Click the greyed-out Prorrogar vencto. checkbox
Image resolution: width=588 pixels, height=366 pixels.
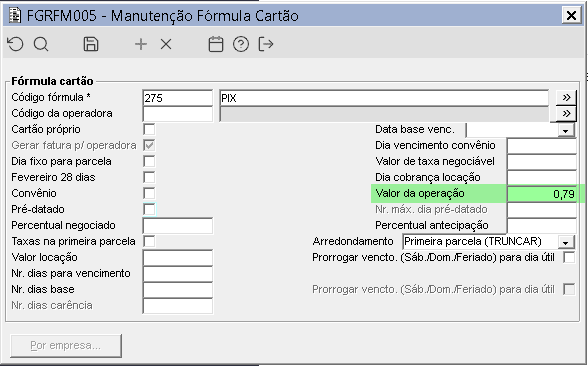569,290
